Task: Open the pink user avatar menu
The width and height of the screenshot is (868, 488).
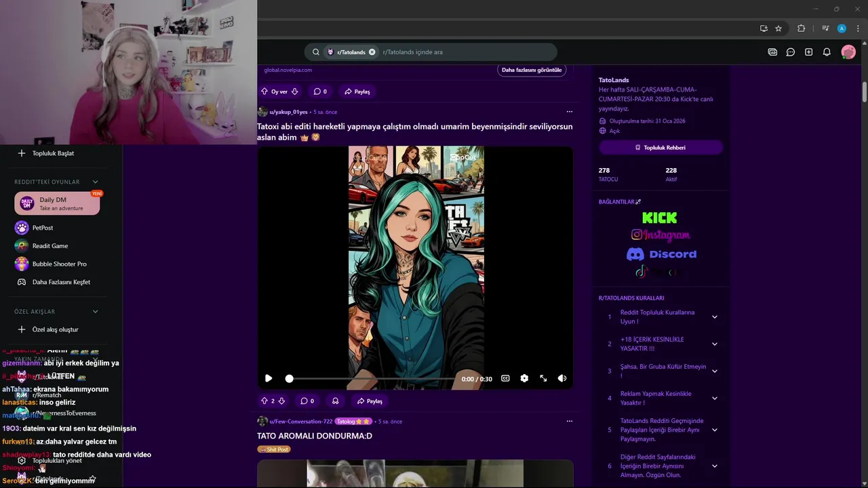Action: [x=848, y=52]
